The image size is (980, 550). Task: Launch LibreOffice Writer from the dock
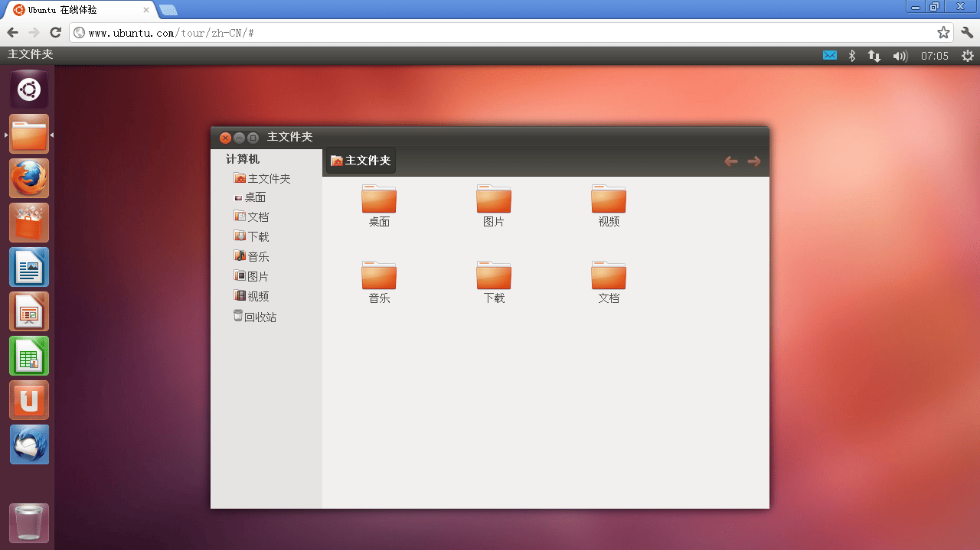[29, 268]
